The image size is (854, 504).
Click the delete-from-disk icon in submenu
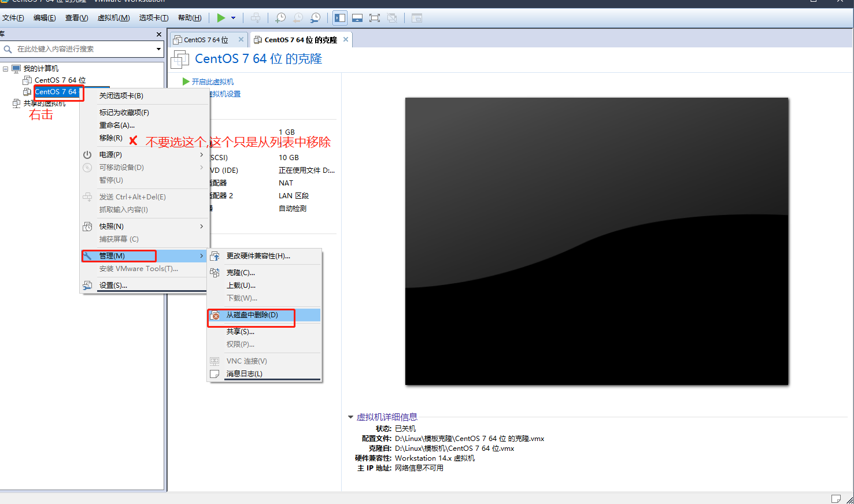[215, 316]
